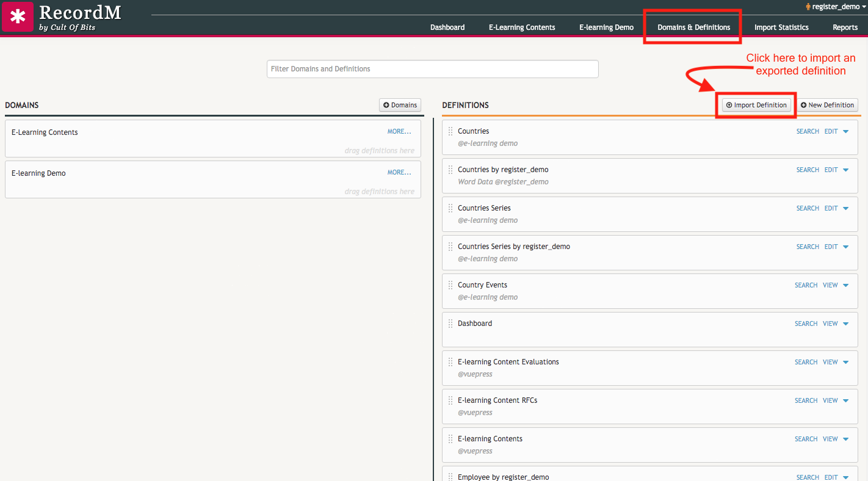Click drag handle of Countries Series by register_demo
The width and height of the screenshot is (868, 481).
click(x=450, y=247)
